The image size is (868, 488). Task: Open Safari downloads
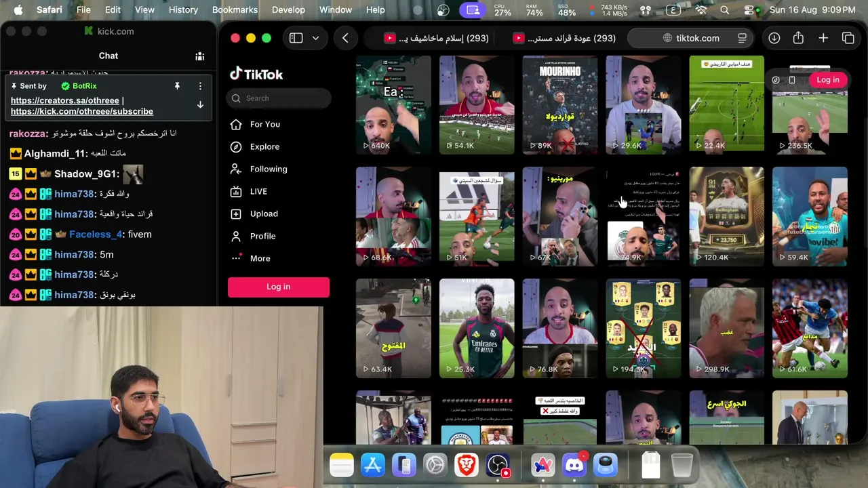coord(774,38)
